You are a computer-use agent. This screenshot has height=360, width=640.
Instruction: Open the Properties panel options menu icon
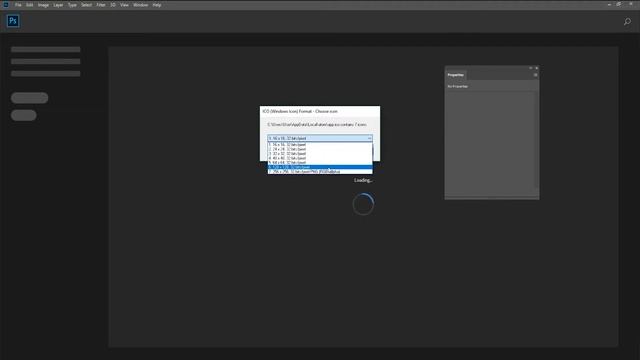(x=535, y=75)
